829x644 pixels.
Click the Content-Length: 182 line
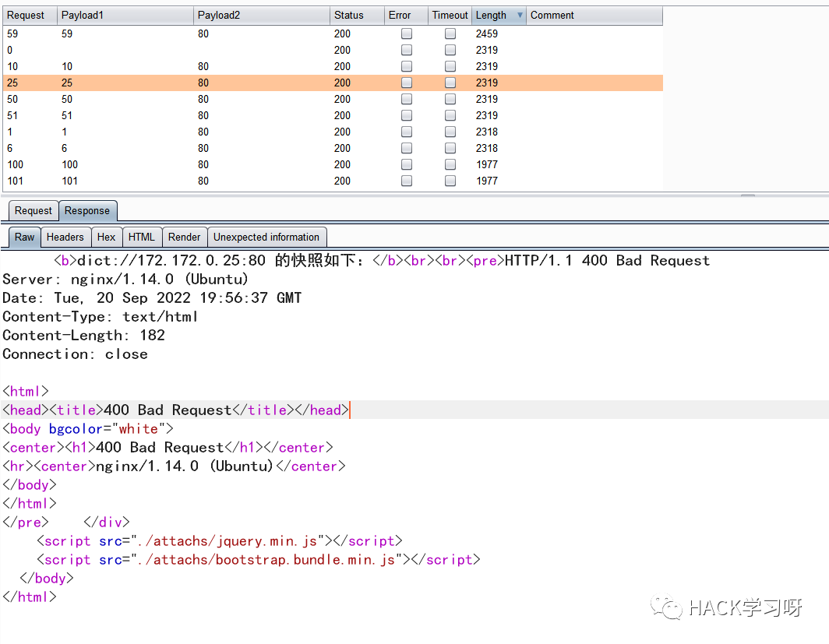point(83,336)
